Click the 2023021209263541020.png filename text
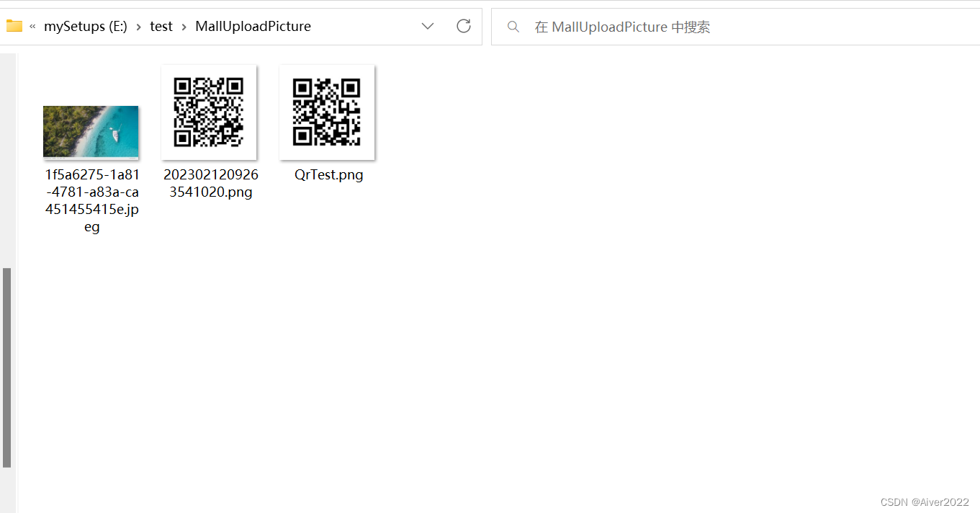980x513 pixels. pos(210,183)
